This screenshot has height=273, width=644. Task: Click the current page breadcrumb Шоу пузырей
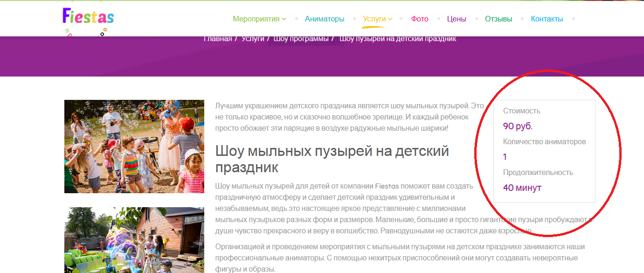(398, 39)
